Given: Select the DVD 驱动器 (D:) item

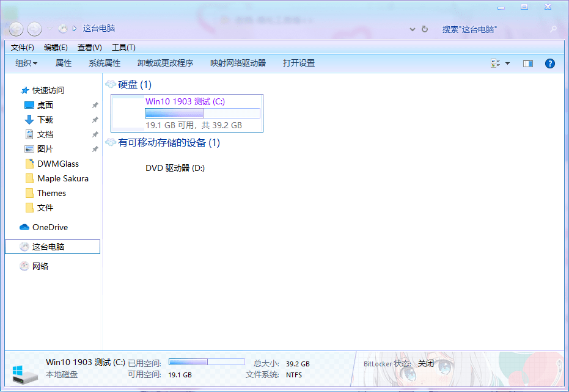Looking at the screenshot, I should [x=175, y=168].
